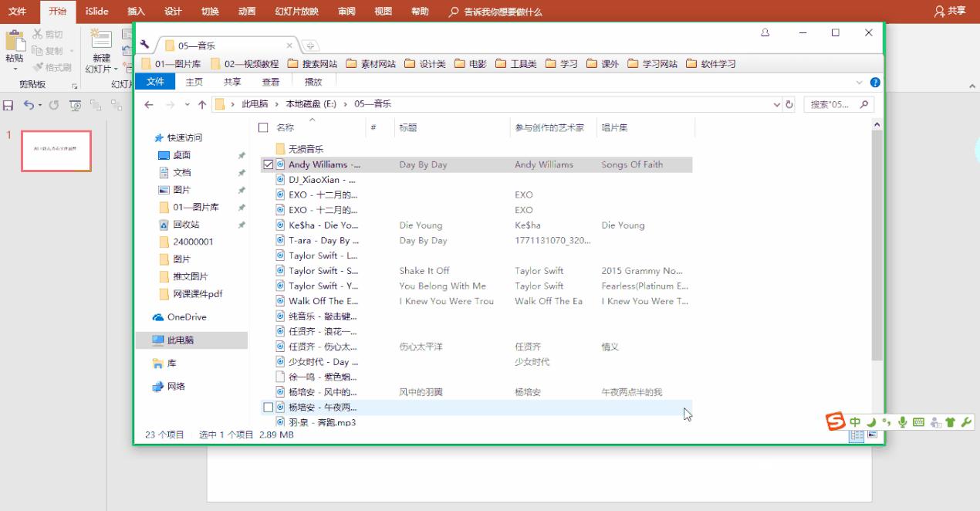Click the blue help icon on ribbon
This screenshot has height=511, width=980.
click(874, 80)
